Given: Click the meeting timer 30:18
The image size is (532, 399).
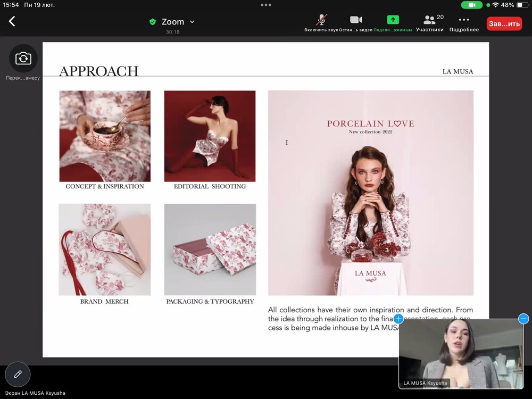Looking at the screenshot, I should pyautogui.click(x=173, y=32).
